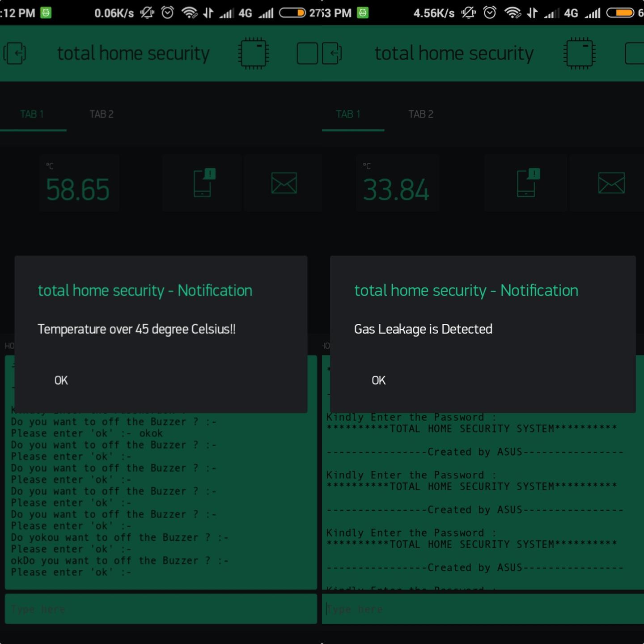Tap terminal line "Please enter 'ok' :- okok"

click(x=87, y=433)
